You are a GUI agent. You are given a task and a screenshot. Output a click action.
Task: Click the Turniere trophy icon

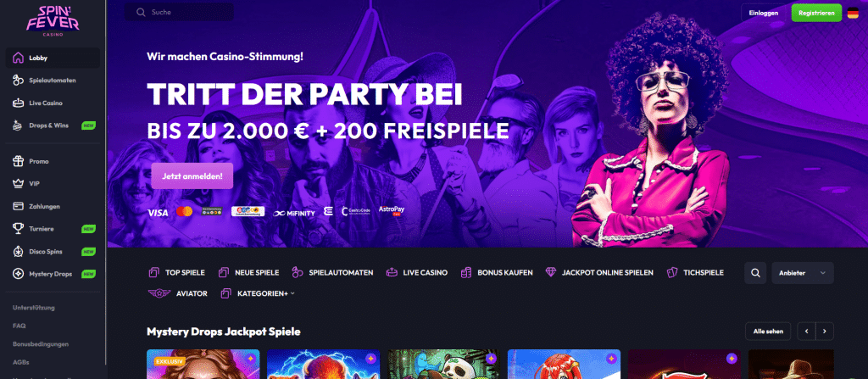pos(19,228)
